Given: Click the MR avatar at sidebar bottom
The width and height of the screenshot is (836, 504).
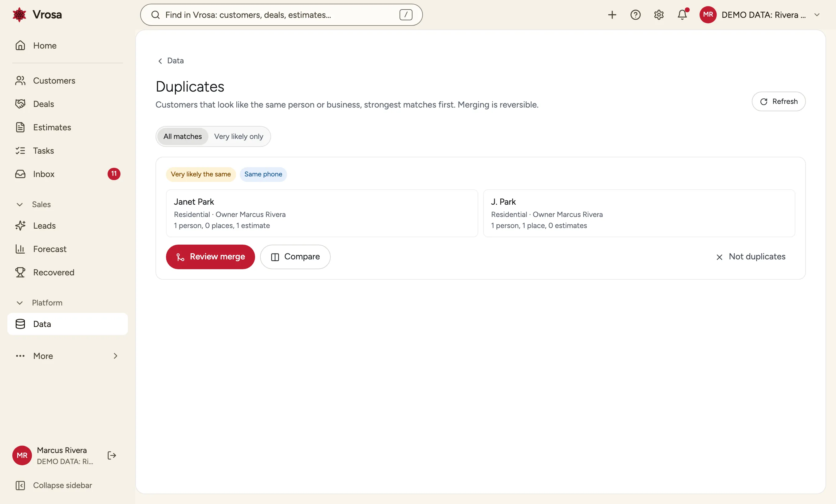Looking at the screenshot, I should (22, 455).
